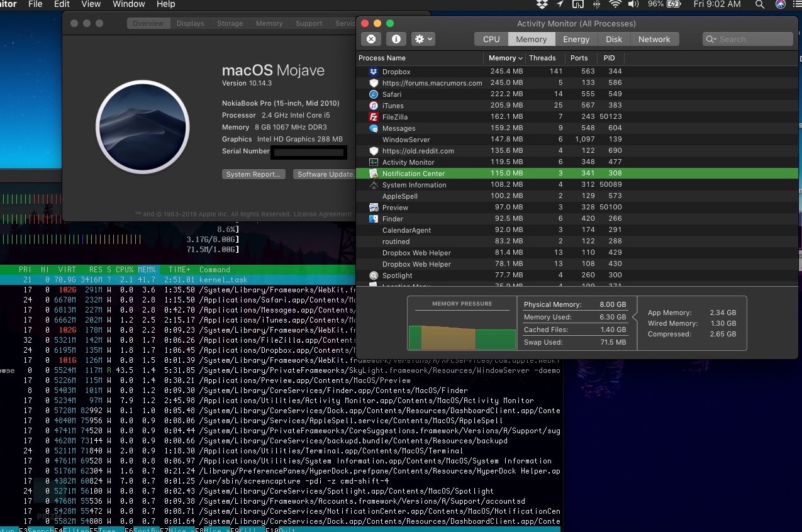Open Support tab in About This Mac

(x=309, y=23)
